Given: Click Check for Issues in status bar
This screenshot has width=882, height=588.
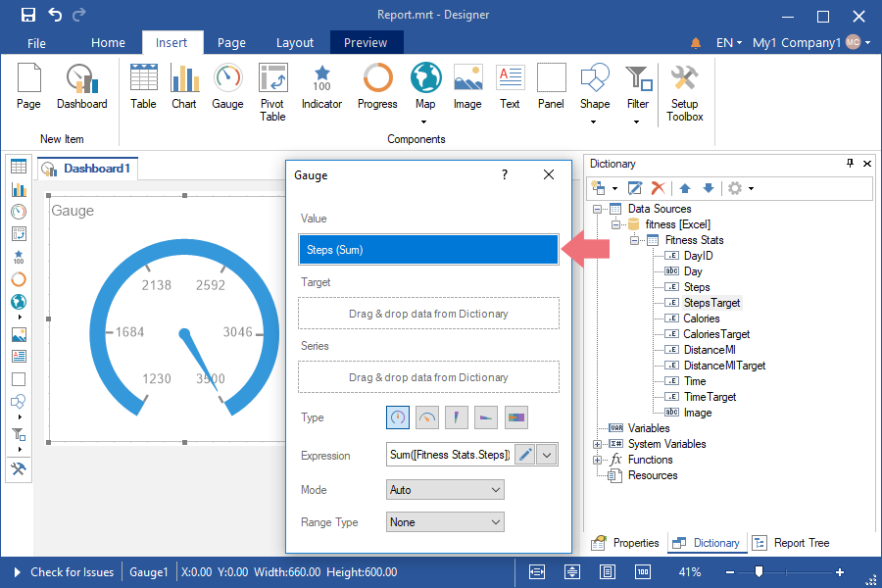Looking at the screenshot, I should [72, 572].
